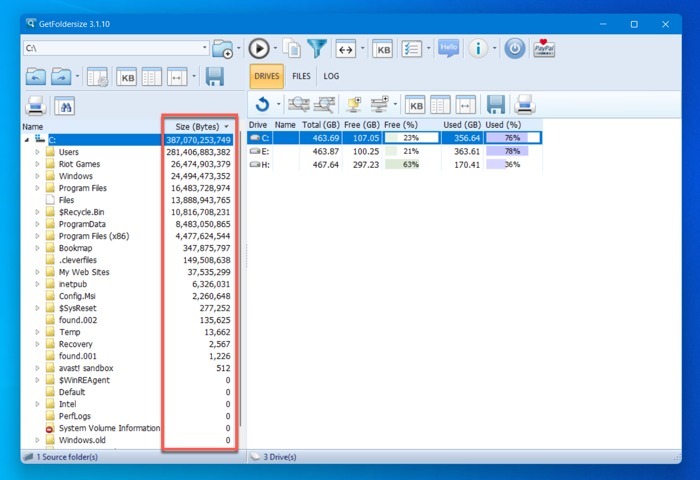Image resolution: width=700 pixels, height=480 pixels.
Task: Switch to the FILES tab
Action: 301,76
